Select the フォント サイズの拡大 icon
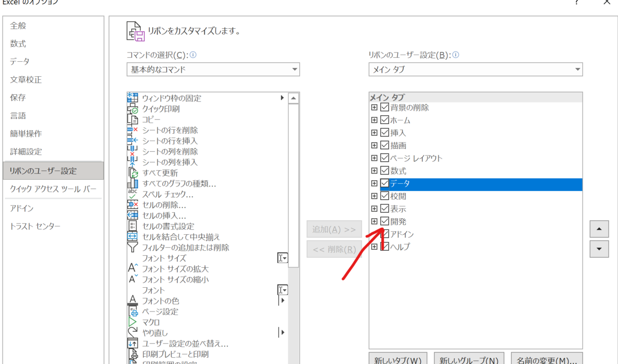This screenshot has height=364, width=618. [x=132, y=269]
